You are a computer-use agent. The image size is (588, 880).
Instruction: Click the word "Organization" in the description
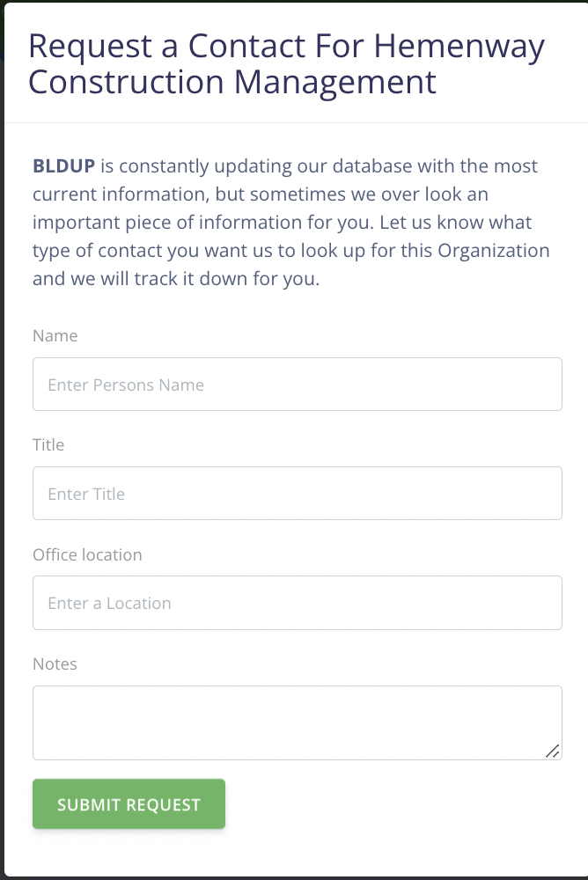493,250
